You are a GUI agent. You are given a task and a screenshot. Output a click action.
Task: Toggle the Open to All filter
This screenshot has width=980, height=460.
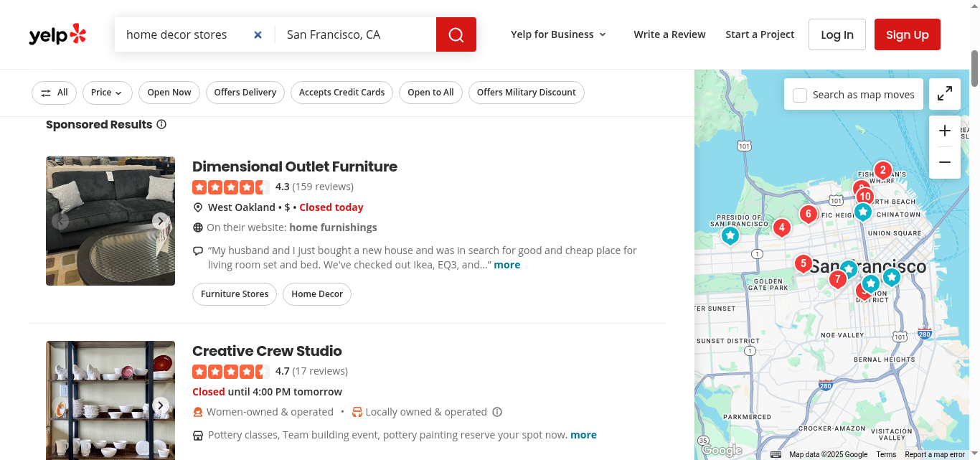pyautogui.click(x=430, y=93)
